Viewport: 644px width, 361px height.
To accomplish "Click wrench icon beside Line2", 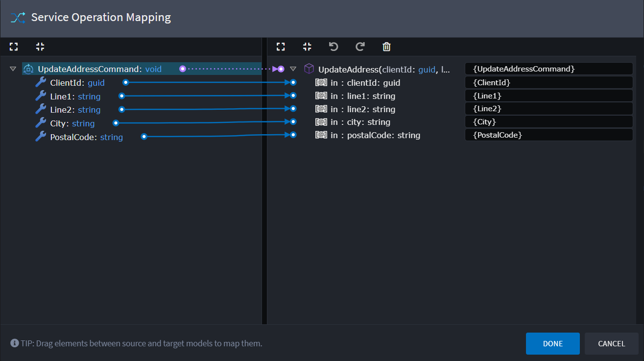I will (41, 109).
